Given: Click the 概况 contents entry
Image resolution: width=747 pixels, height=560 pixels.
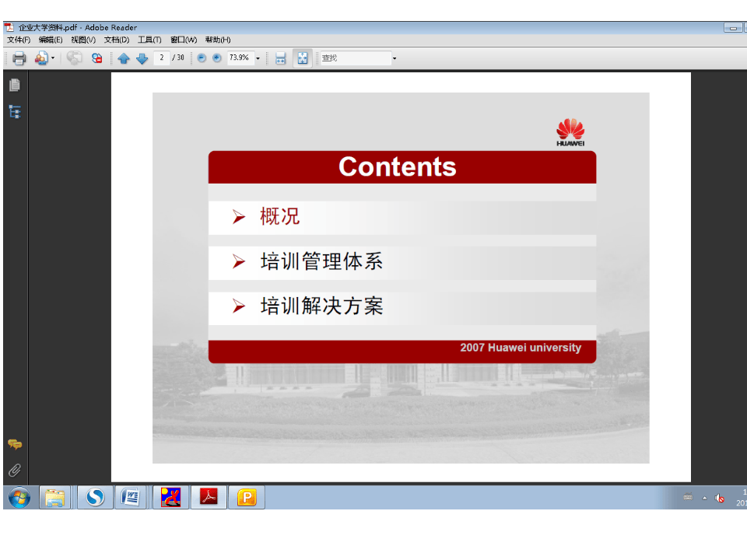Looking at the screenshot, I should 279,217.
